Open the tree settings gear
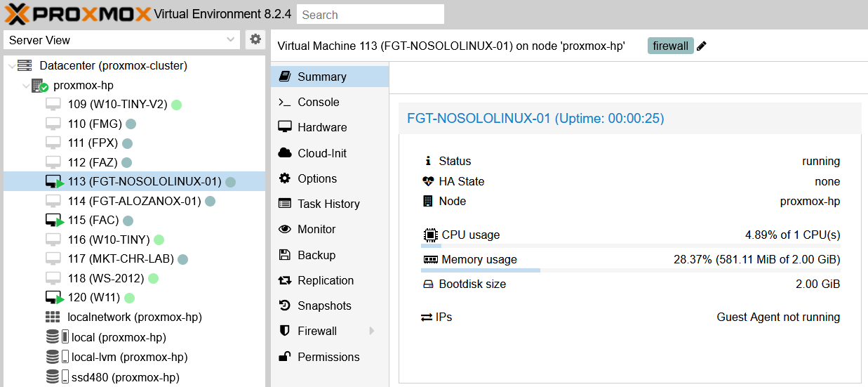Viewport: 868px width, 387px height. click(x=255, y=39)
